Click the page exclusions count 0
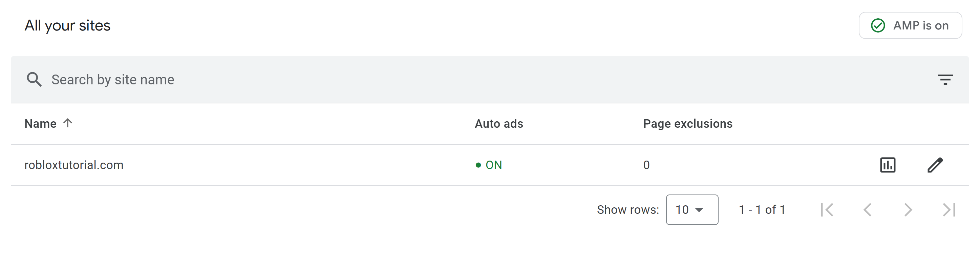 (x=646, y=165)
